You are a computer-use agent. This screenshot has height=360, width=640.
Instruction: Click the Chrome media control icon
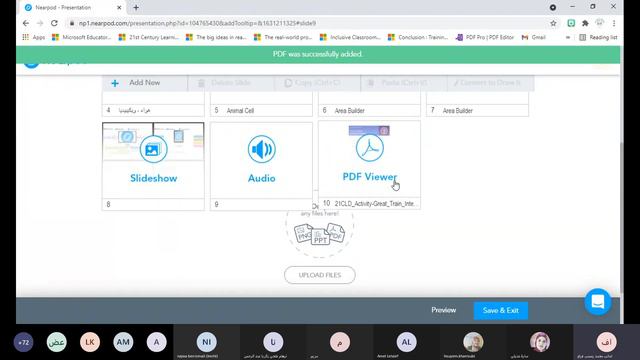point(553,7)
